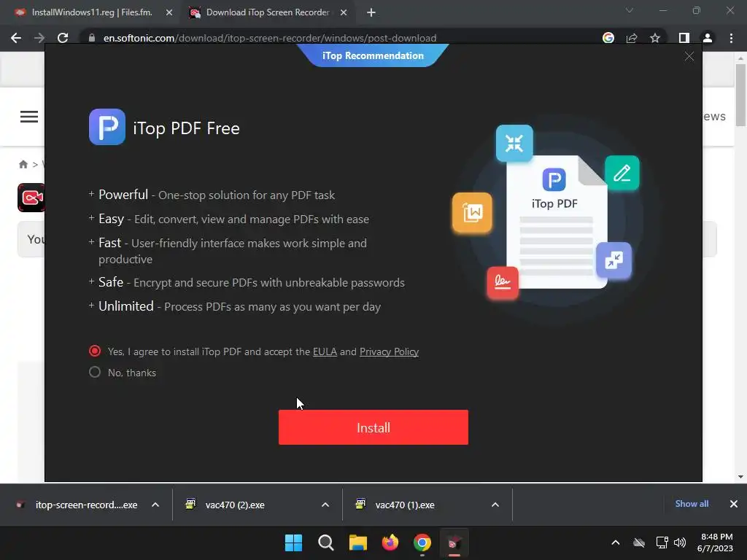The height and width of the screenshot is (560, 747).
Task: Close the downloads bar
Action: pyautogui.click(x=734, y=504)
